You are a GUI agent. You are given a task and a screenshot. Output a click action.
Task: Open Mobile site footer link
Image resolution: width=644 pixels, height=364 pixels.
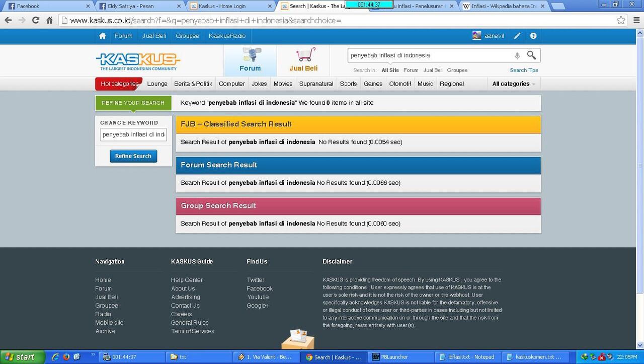[109, 323]
